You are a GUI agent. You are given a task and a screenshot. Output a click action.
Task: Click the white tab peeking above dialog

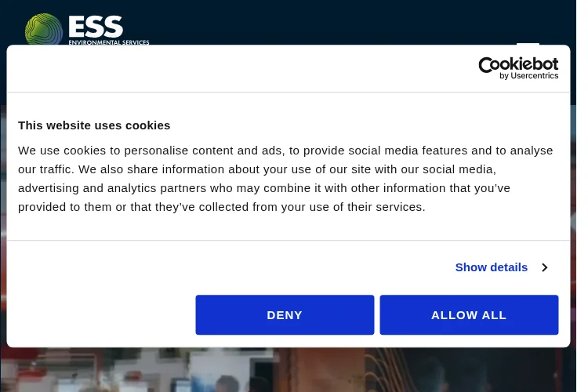pyautogui.click(x=528, y=44)
